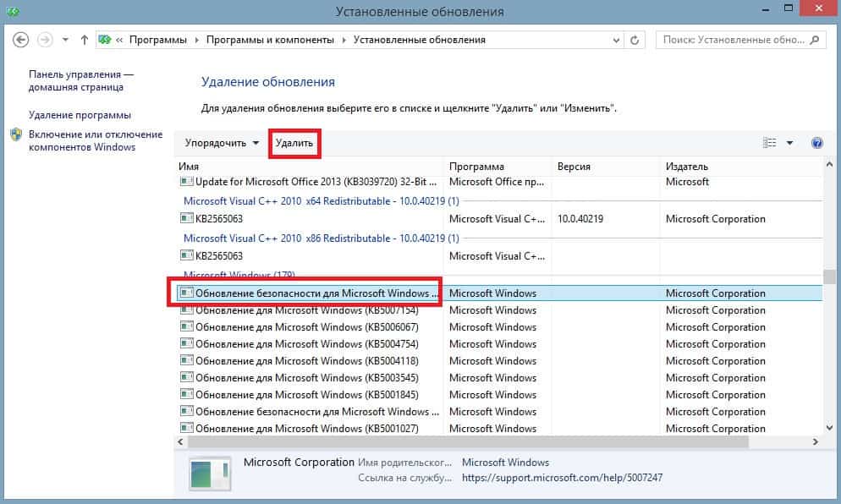This screenshot has height=504, width=841.
Task: Click the view layout icon
Action: [769, 143]
